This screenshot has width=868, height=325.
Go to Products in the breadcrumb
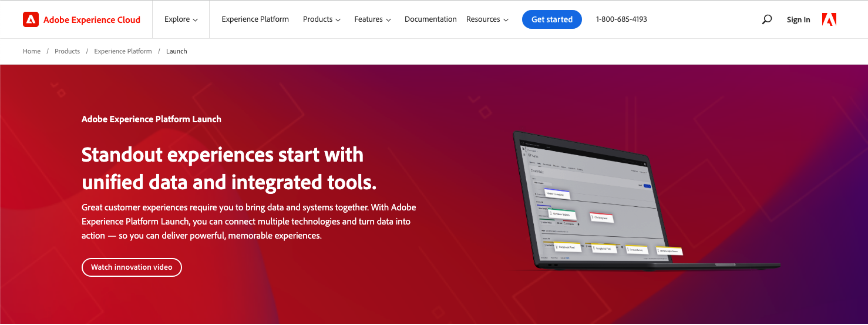point(67,51)
